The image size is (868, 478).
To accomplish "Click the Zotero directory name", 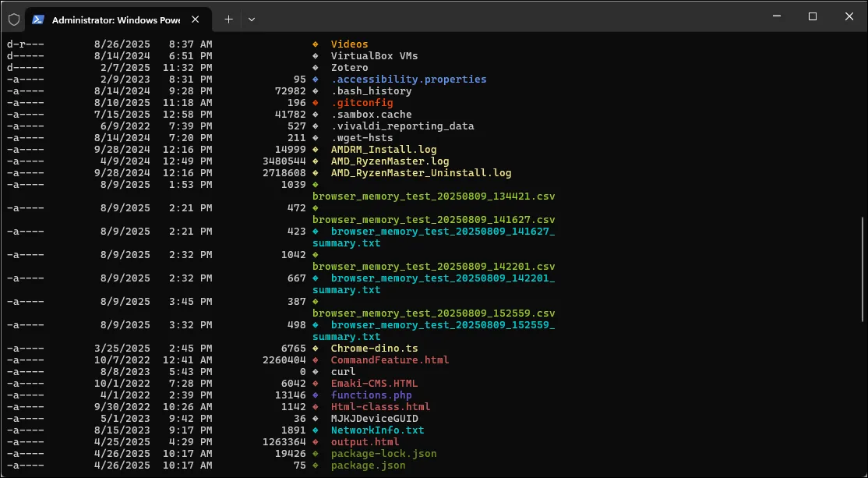I will point(349,67).
